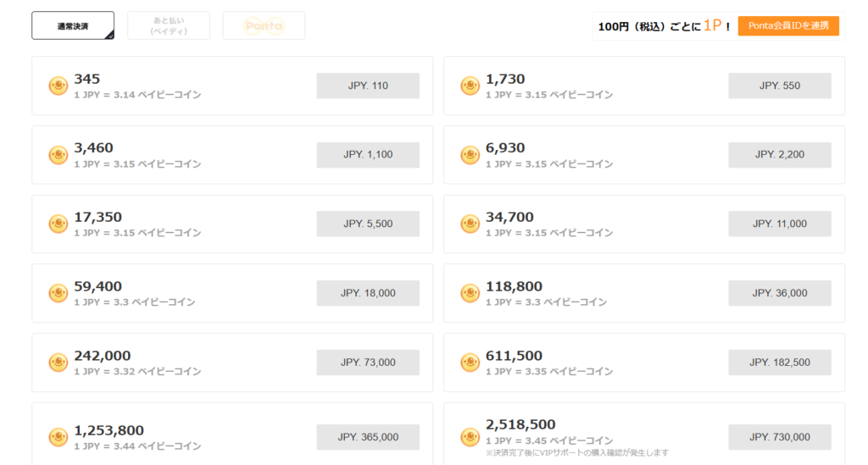Click the coin icon next to 1,730

(470, 86)
